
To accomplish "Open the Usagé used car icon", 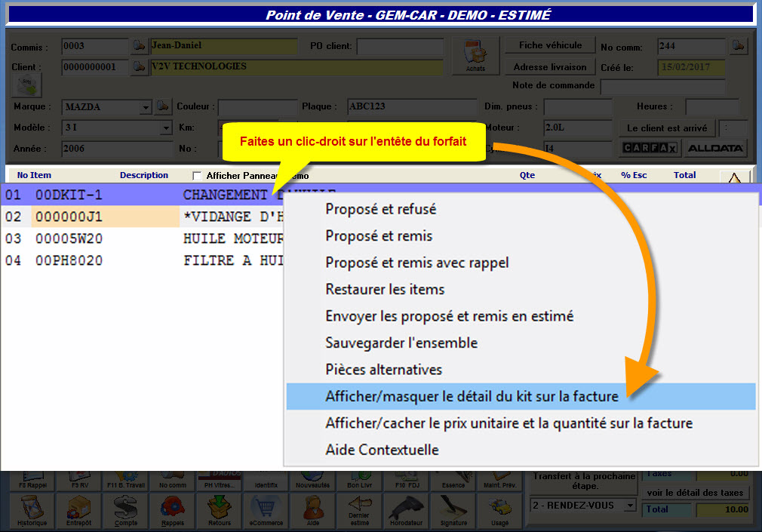I will pos(500,511).
